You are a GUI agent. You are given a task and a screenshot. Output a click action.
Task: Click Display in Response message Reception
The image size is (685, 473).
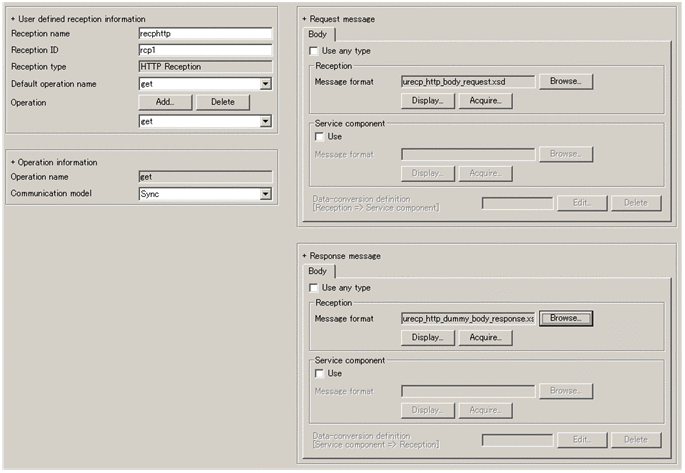(x=427, y=338)
